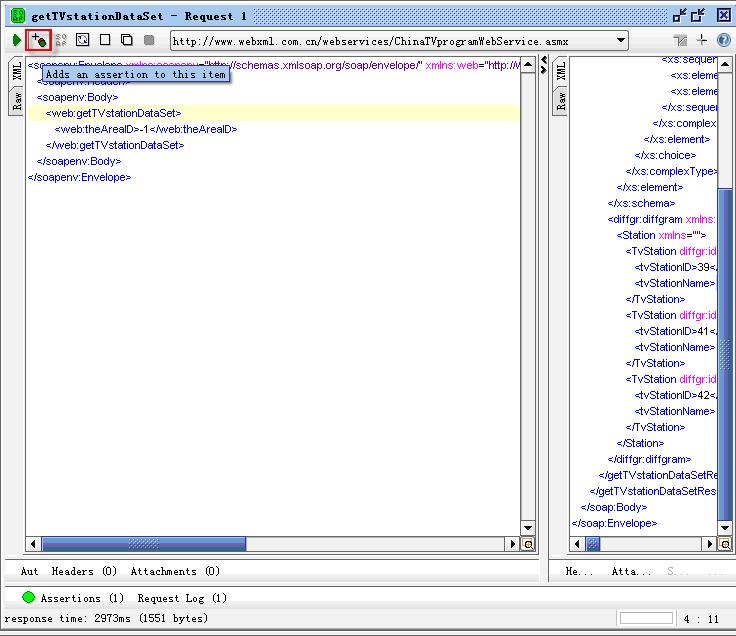This screenshot has height=636, width=736.
Task: Recreate the default request from schema
Action: click(x=83, y=40)
